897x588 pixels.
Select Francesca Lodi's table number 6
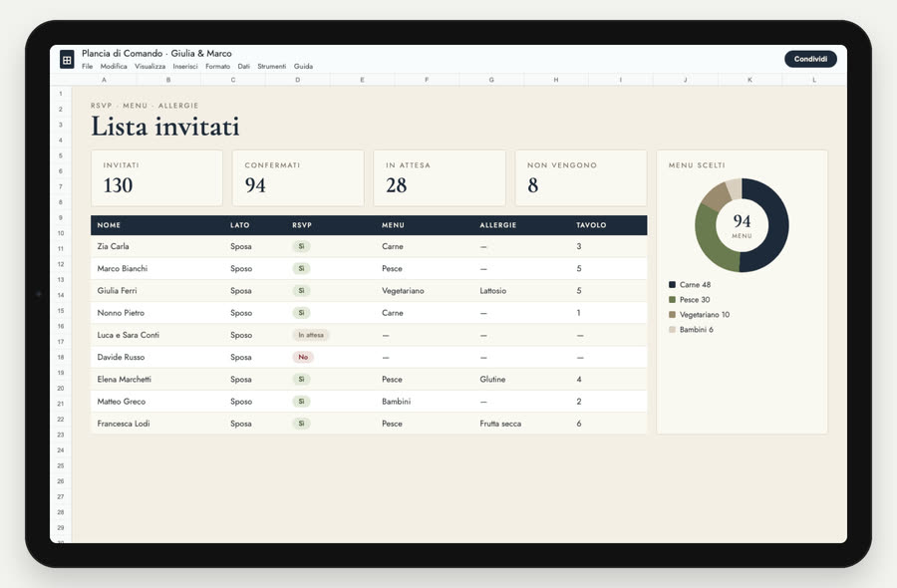coord(579,424)
